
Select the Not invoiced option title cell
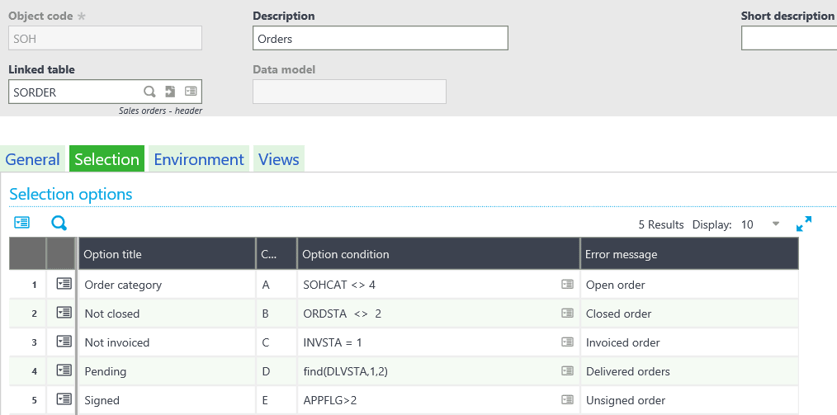pyautogui.click(x=167, y=342)
